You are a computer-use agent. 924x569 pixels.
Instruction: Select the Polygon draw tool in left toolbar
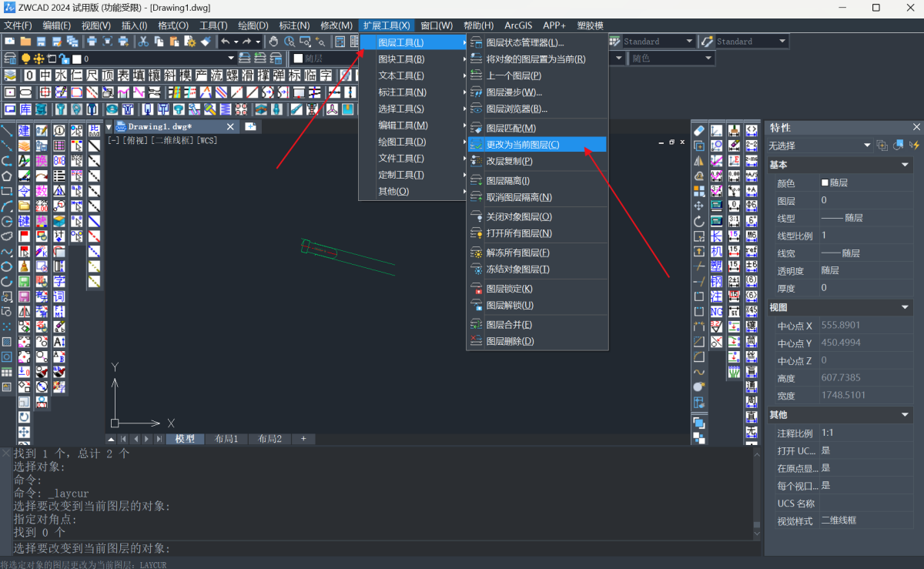7,176
